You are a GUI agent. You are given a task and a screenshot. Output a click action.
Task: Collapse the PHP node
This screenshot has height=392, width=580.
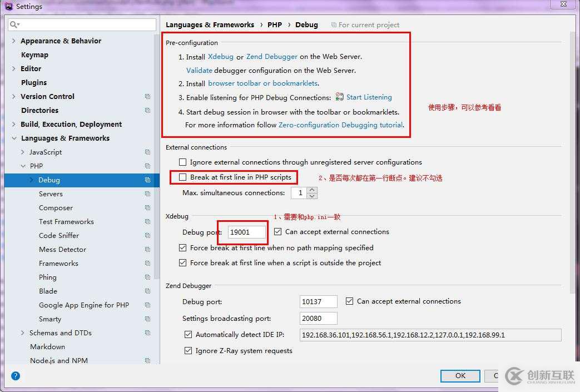tap(23, 166)
